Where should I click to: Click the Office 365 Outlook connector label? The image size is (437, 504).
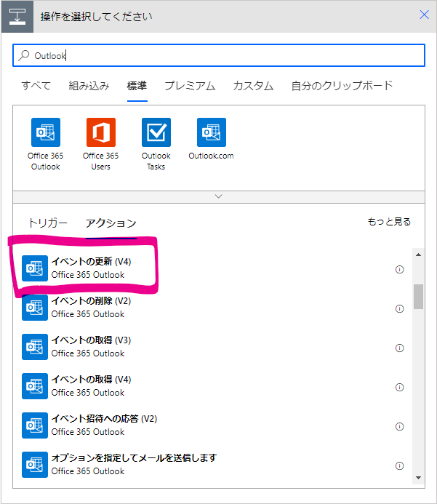(46, 161)
